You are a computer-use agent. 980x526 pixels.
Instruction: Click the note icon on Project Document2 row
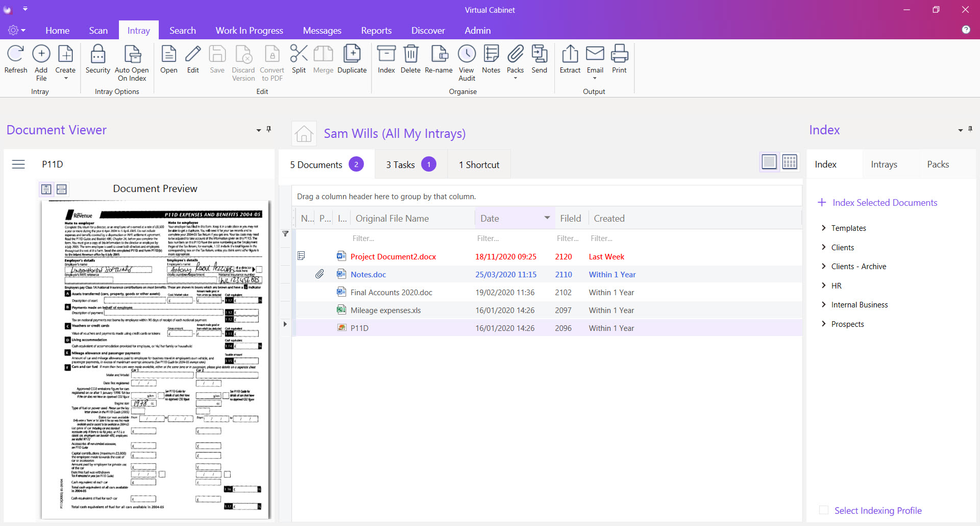301,256
